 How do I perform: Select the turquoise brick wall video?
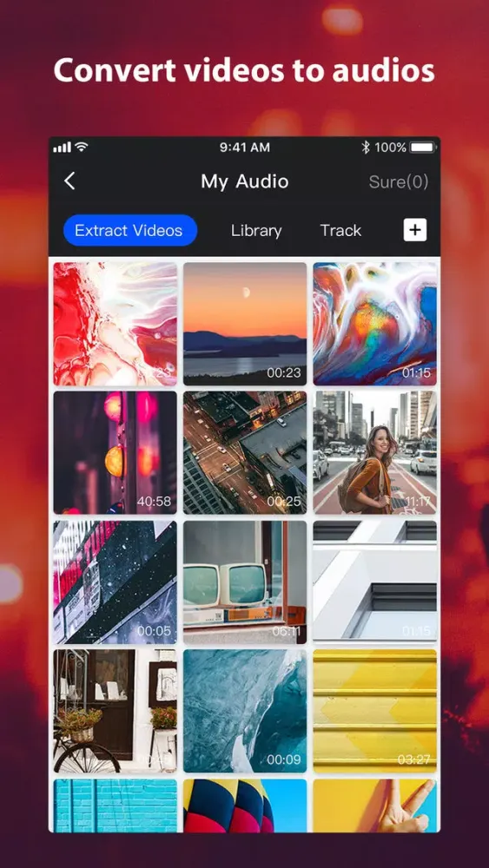(116, 806)
